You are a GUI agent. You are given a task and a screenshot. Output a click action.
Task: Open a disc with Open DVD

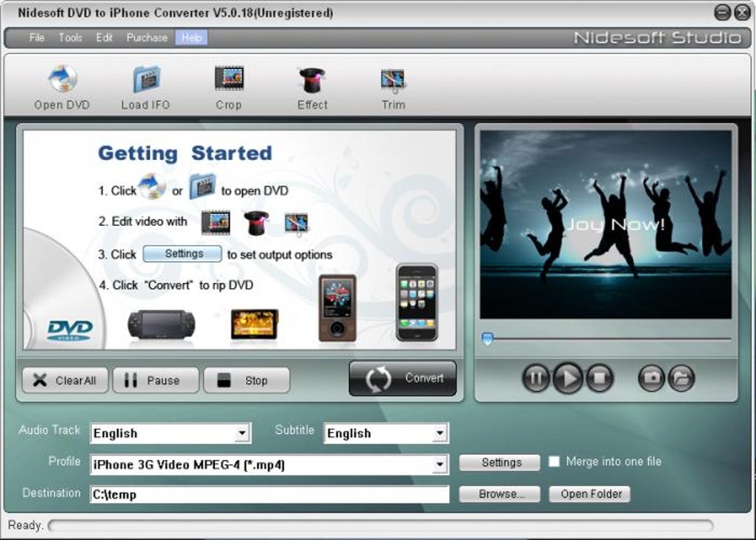[62, 87]
